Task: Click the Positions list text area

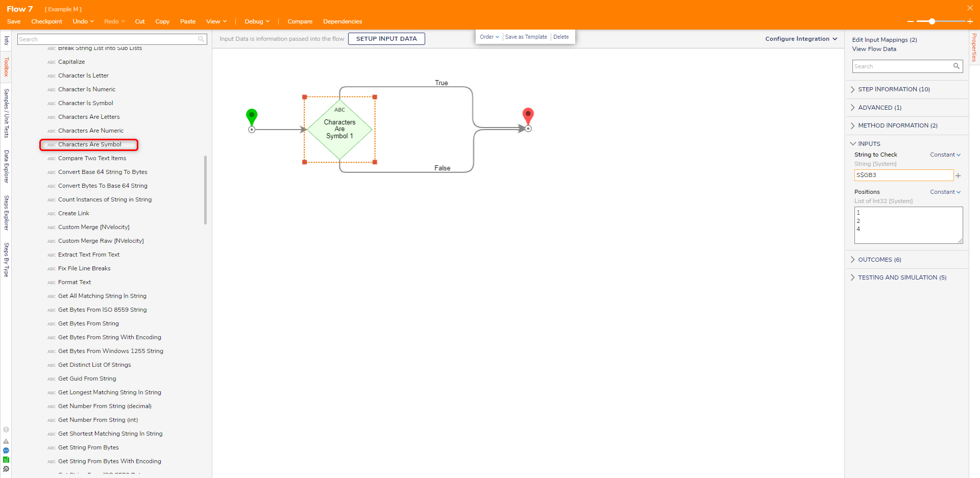Action: tap(909, 225)
